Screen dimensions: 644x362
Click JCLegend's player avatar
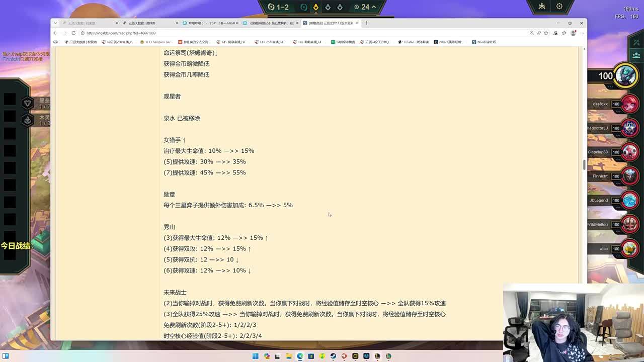pyautogui.click(x=629, y=201)
